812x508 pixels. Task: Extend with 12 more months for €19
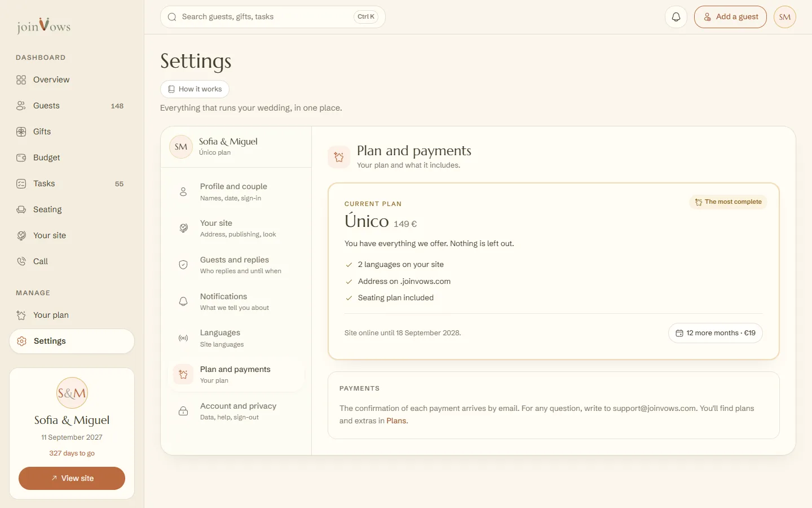(x=716, y=333)
